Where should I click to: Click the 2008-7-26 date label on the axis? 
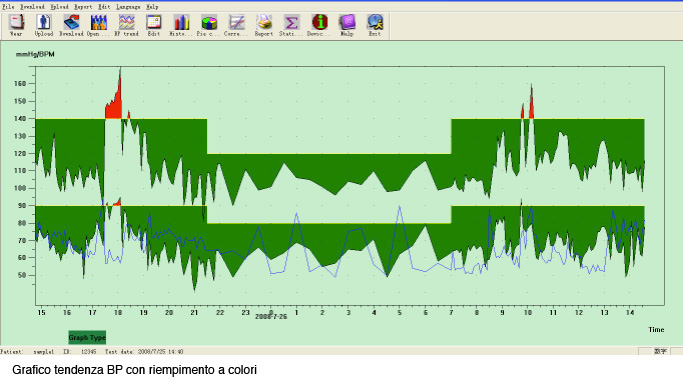click(x=271, y=317)
